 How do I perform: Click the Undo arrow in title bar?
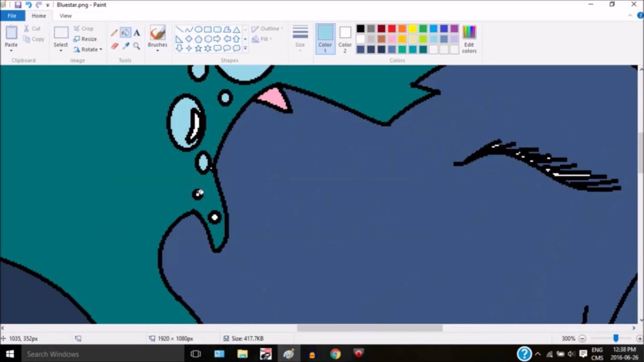(x=29, y=5)
